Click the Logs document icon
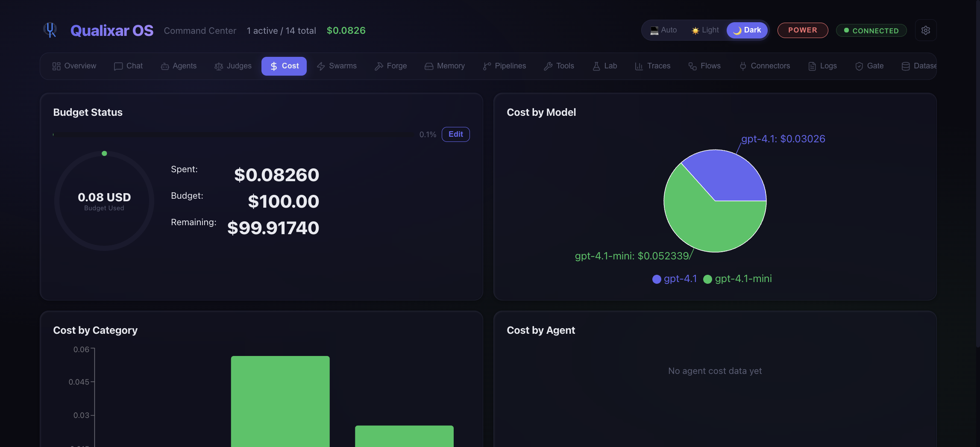 click(x=812, y=66)
